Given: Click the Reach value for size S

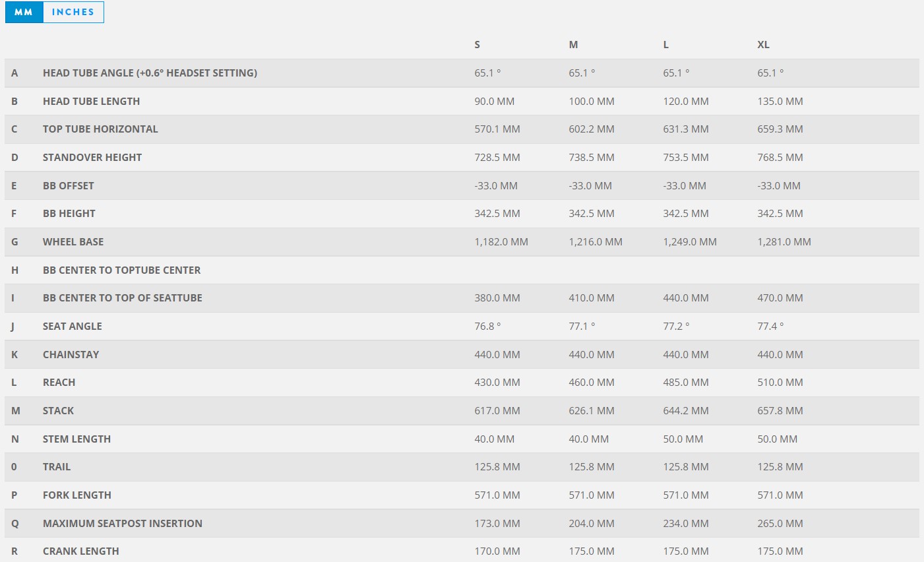Looking at the screenshot, I should [497, 383].
